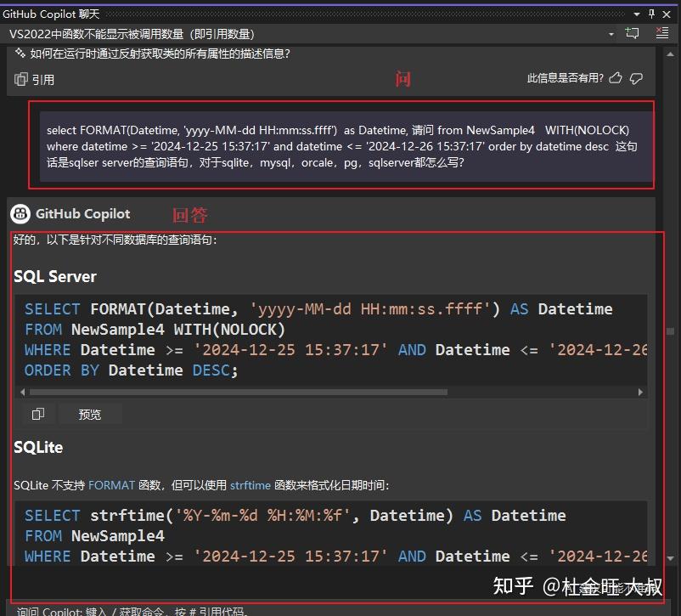This screenshot has width=681, height=616.
Task: Click the 引用 menu item
Action: [x=43, y=79]
